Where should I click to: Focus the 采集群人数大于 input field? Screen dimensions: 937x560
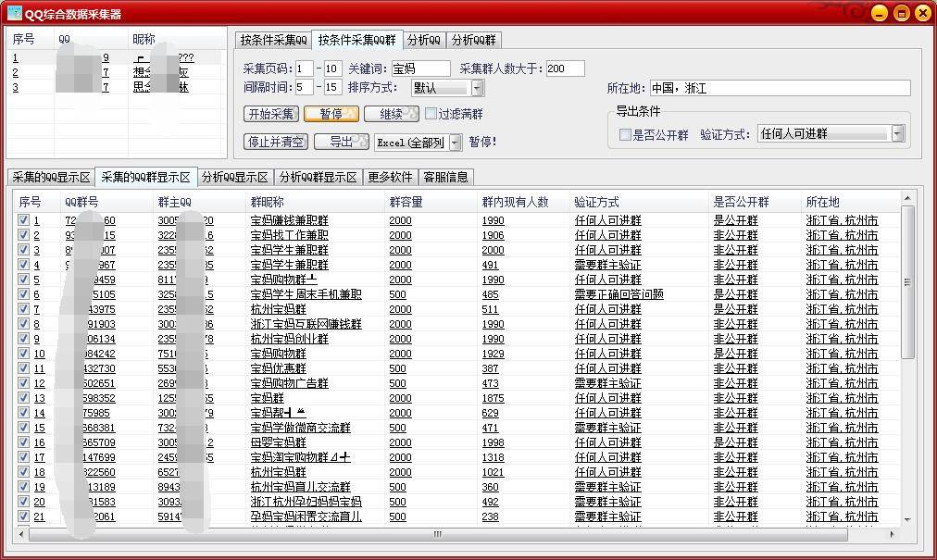[x=565, y=68]
